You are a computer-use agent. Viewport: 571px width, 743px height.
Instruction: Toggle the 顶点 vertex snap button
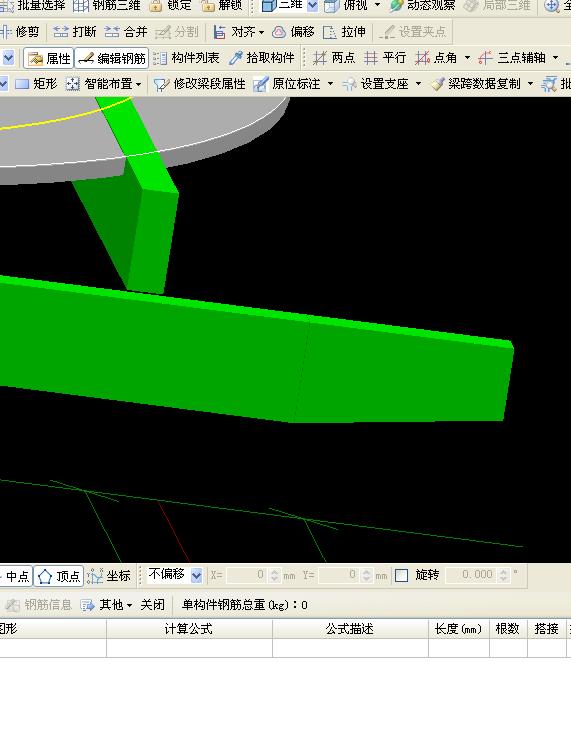pyautogui.click(x=59, y=576)
